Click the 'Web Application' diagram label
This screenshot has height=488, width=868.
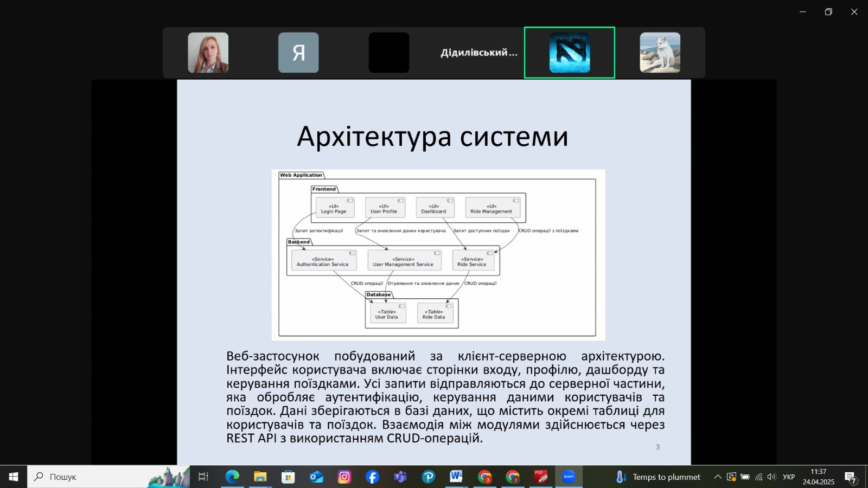pyautogui.click(x=301, y=175)
